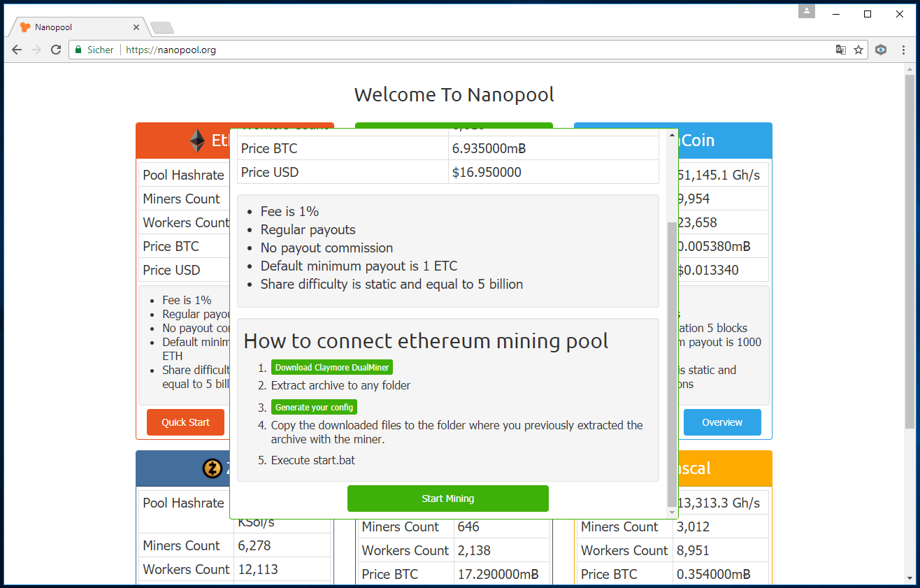Image resolution: width=920 pixels, height=588 pixels.
Task: Click "Default minimum payout is 1 ETC"
Action: click(359, 266)
